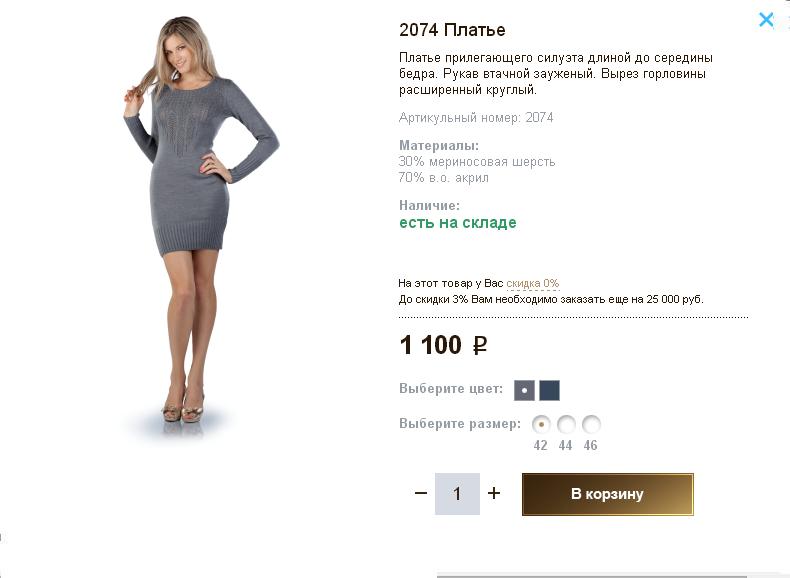Close the product popup with the X
This screenshot has height=578, width=790.
click(x=766, y=19)
